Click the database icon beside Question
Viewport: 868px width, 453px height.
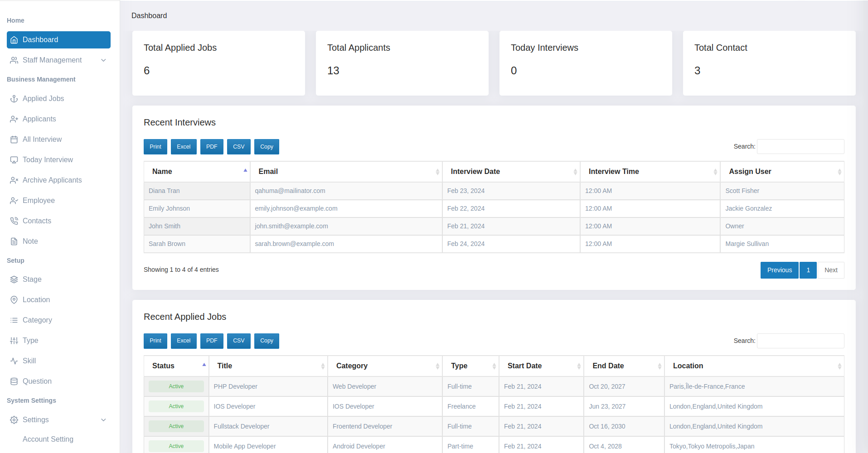(x=14, y=381)
